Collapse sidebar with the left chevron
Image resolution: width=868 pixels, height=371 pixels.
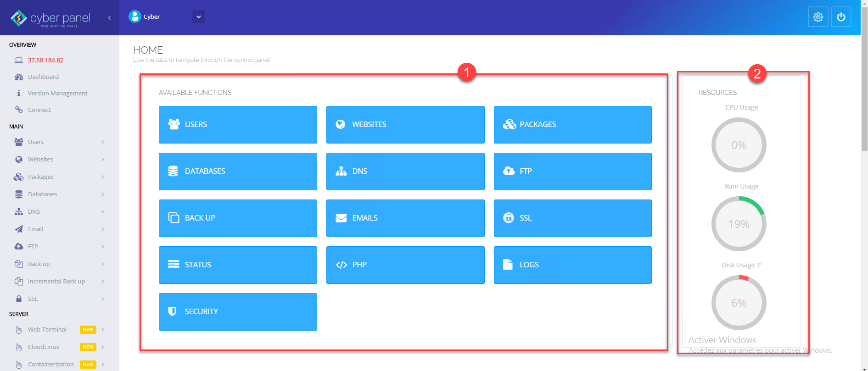tap(109, 17)
